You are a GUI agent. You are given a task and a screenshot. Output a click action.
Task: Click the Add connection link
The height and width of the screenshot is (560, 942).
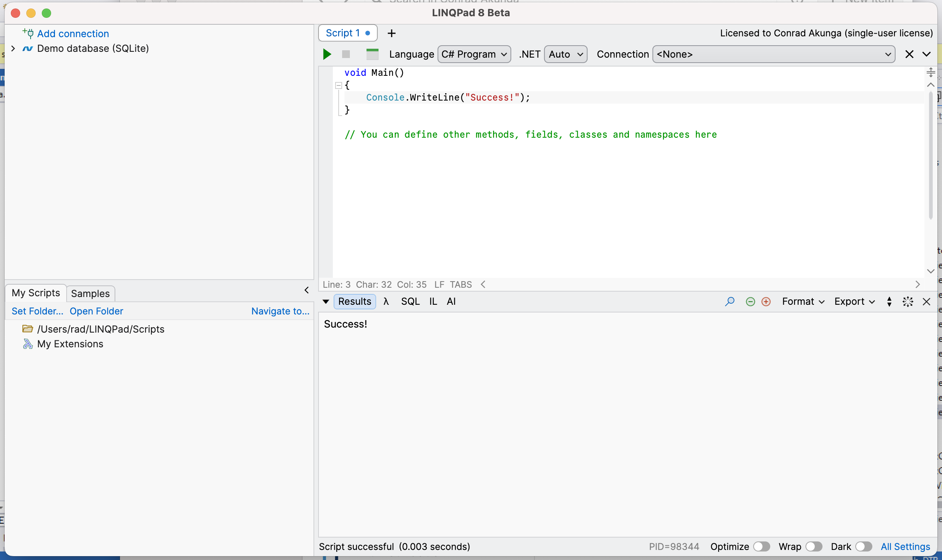73,34
